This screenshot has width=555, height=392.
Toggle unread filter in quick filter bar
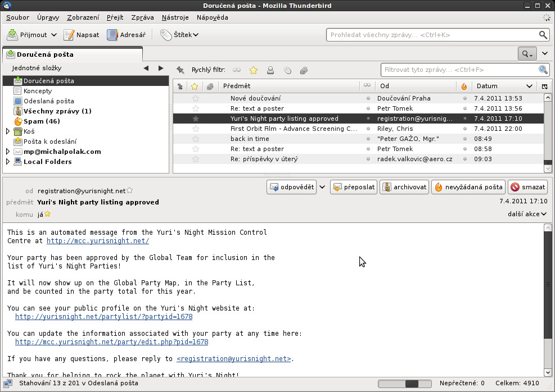point(237,70)
